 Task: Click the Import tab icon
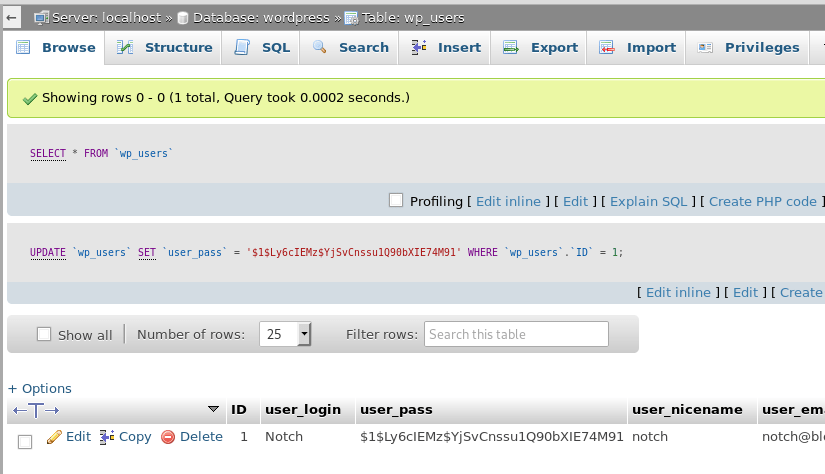[x=606, y=47]
